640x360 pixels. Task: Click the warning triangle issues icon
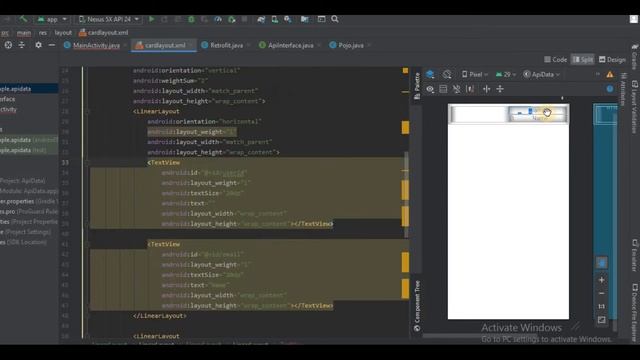pyautogui.click(x=610, y=74)
